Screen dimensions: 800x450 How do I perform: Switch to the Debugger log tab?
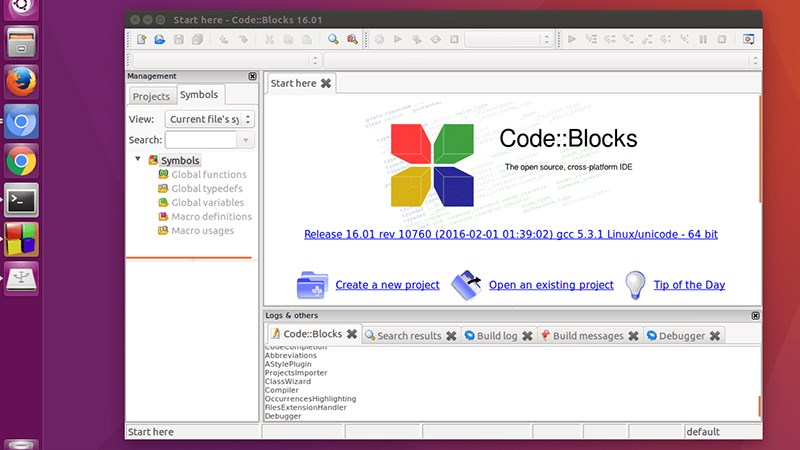coord(682,336)
